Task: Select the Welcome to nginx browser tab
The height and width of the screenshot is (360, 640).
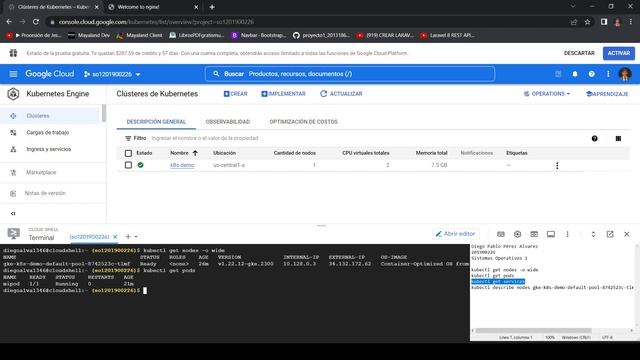Action: click(x=153, y=7)
